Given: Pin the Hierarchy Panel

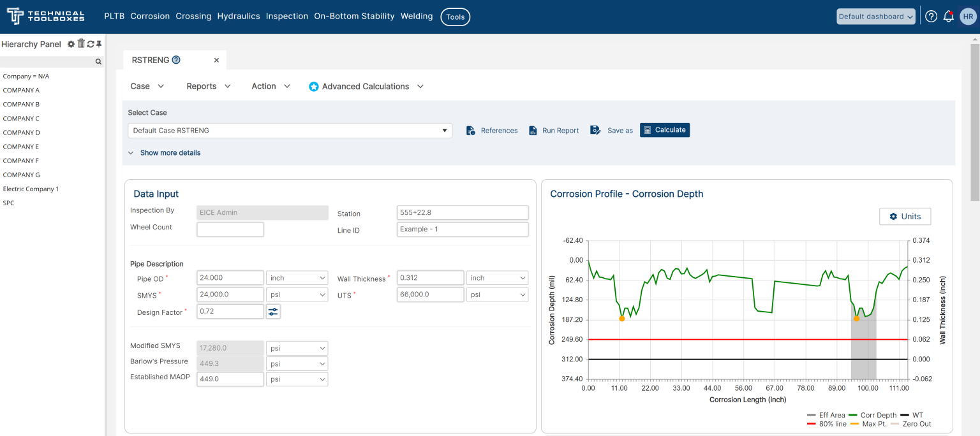Looking at the screenshot, I should click(100, 43).
